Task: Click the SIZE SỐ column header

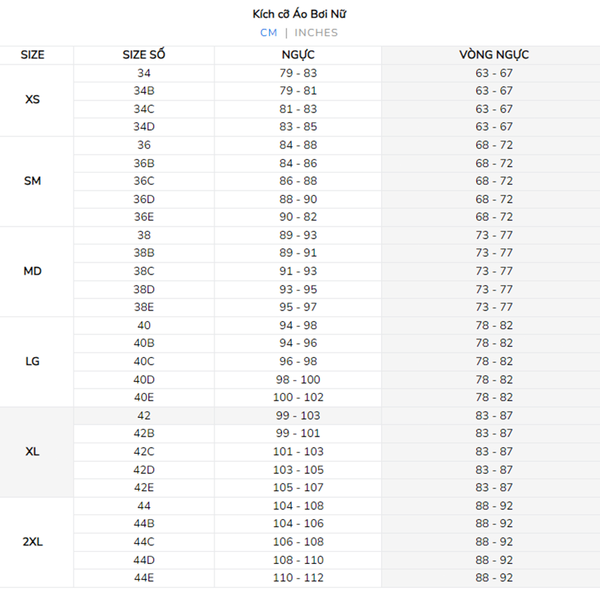Action: (x=144, y=55)
